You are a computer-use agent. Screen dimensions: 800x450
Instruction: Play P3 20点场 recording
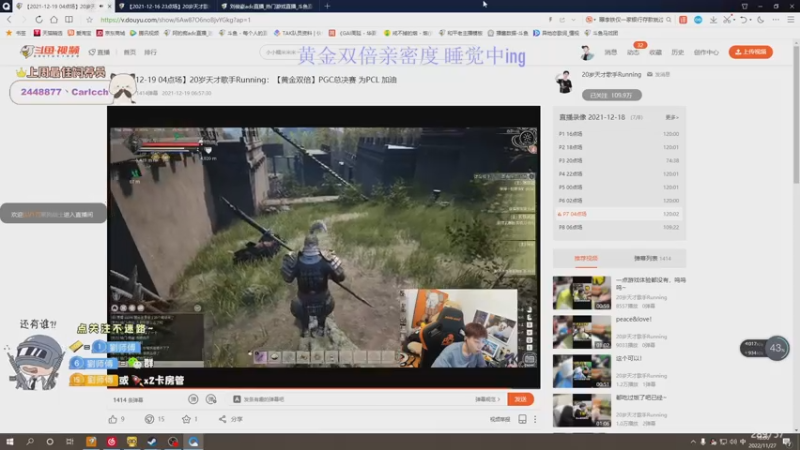(x=619, y=160)
